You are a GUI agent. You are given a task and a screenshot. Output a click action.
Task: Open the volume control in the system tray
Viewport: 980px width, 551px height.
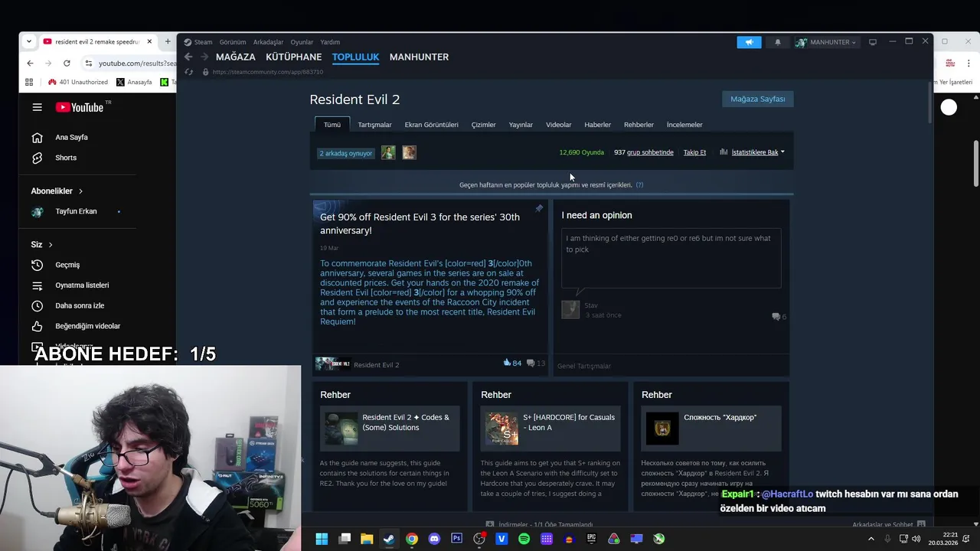(916, 539)
